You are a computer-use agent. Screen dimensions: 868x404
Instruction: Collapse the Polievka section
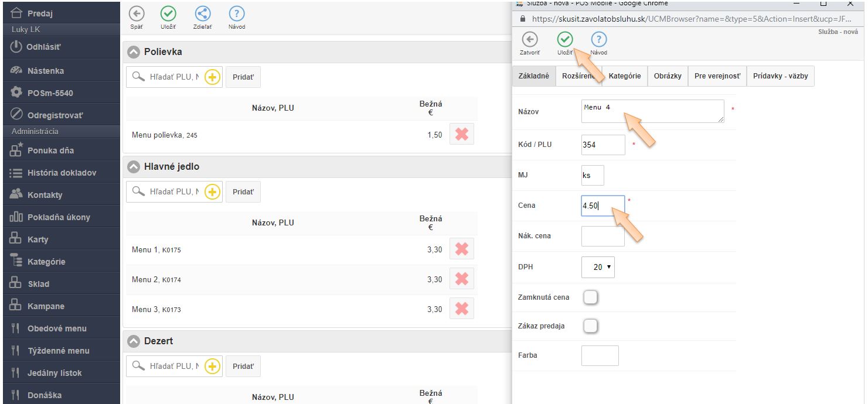coord(134,52)
